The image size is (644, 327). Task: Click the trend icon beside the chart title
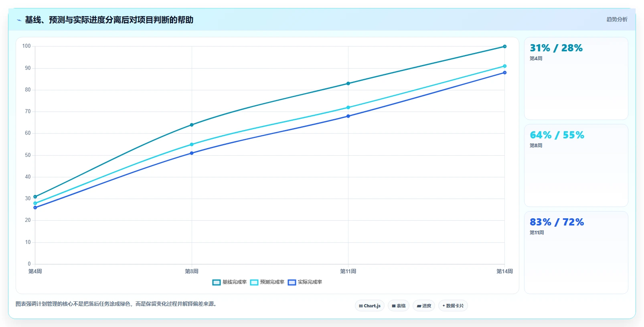tap(19, 20)
